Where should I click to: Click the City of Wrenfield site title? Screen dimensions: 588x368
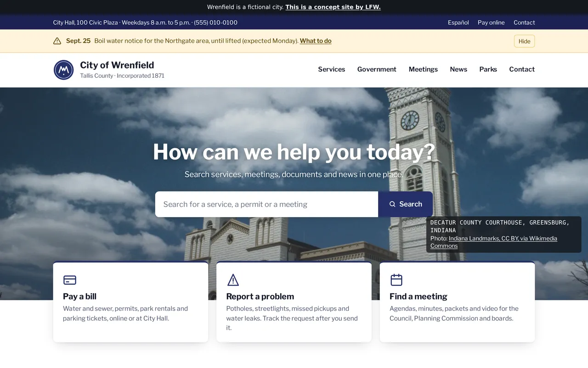[117, 65]
